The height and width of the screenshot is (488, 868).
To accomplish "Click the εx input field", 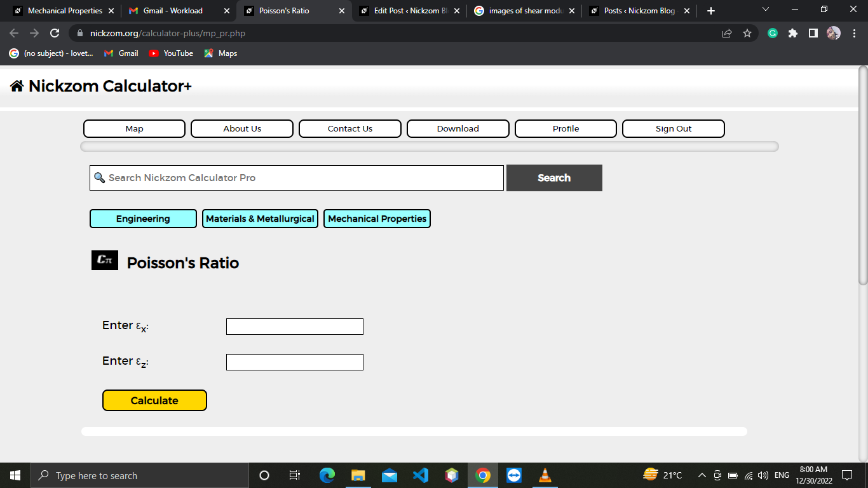I will pyautogui.click(x=295, y=327).
